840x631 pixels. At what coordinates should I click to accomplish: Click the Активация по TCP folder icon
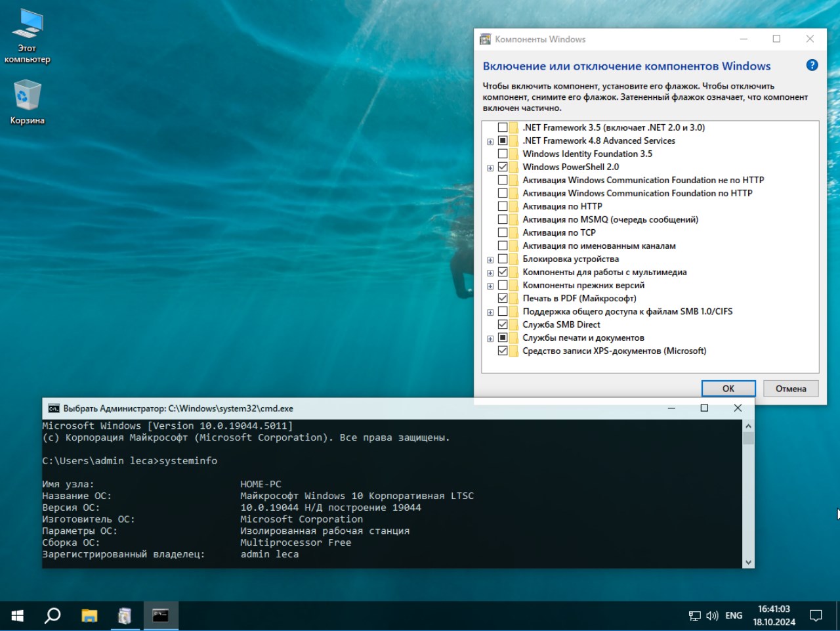514,232
